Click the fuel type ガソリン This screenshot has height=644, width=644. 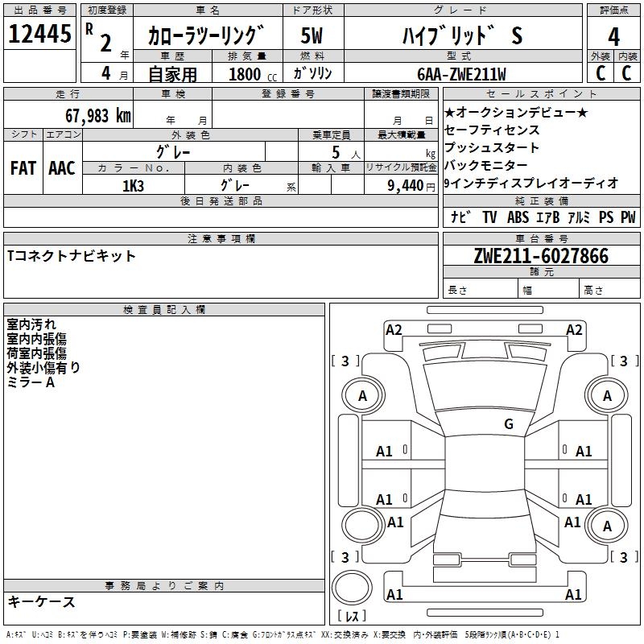[x=312, y=73]
